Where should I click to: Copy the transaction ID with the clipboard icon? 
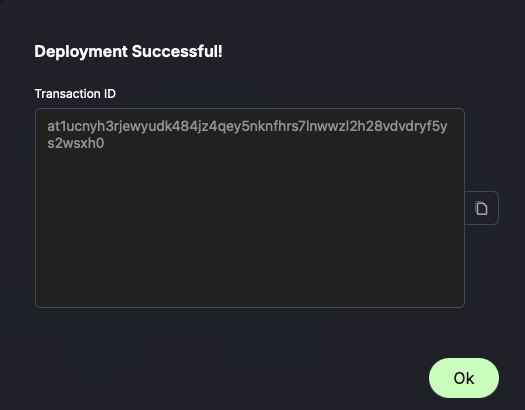point(481,208)
